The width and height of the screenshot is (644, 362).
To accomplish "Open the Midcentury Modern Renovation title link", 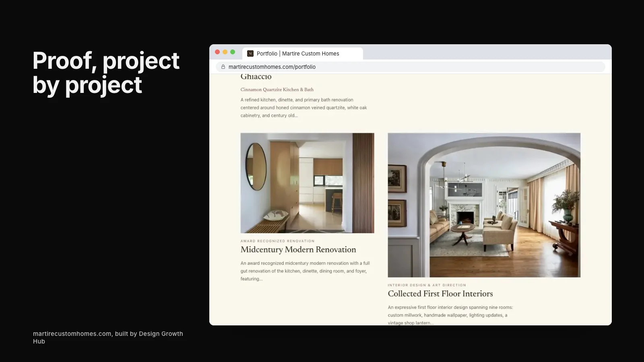I will pyautogui.click(x=298, y=249).
